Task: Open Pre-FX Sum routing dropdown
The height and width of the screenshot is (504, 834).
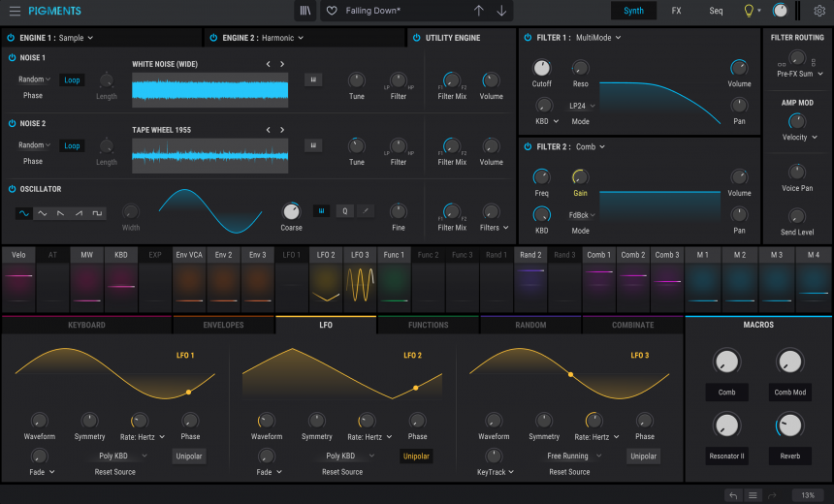Action: [x=800, y=74]
